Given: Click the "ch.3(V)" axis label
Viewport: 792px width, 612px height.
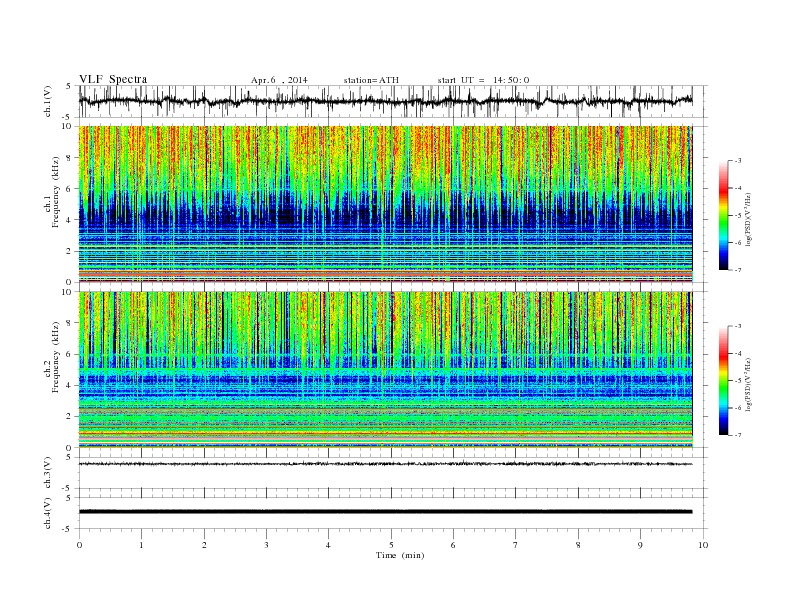Looking at the screenshot, I should pyautogui.click(x=48, y=473).
